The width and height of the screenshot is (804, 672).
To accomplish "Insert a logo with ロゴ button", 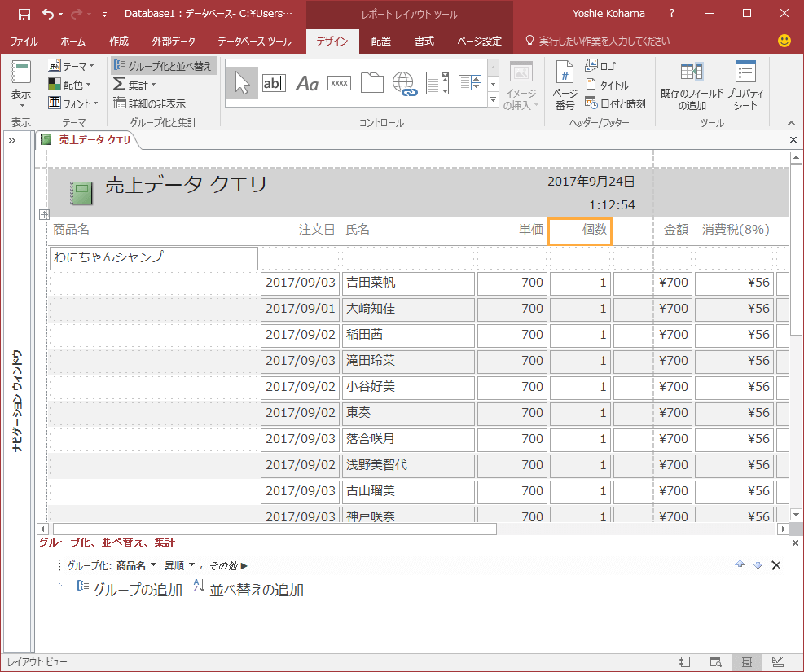I will click(600, 66).
